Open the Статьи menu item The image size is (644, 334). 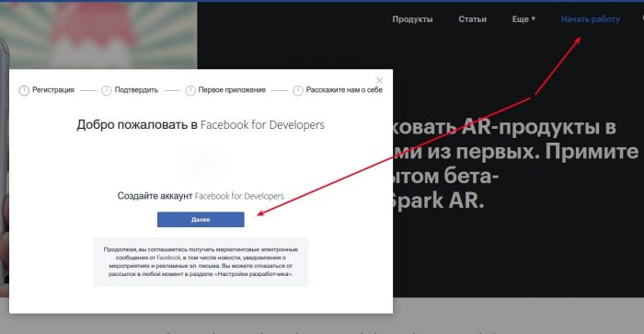pyautogui.click(x=472, y=19)
